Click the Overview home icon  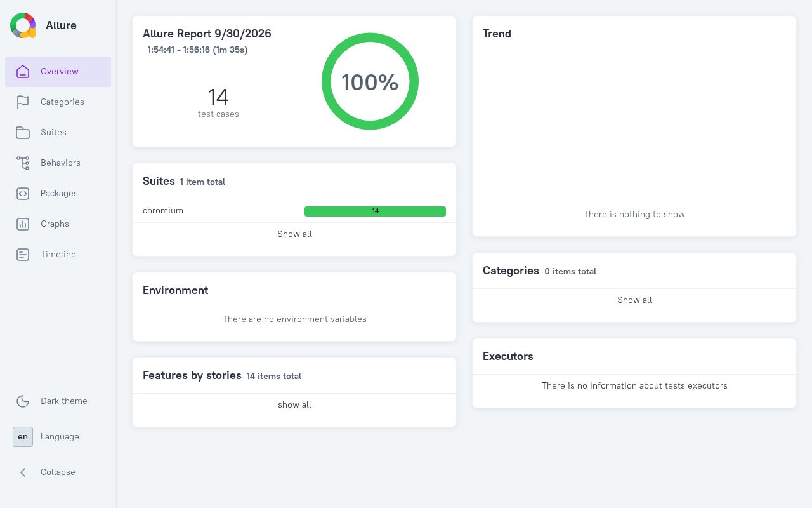click(x=23, y=72)
